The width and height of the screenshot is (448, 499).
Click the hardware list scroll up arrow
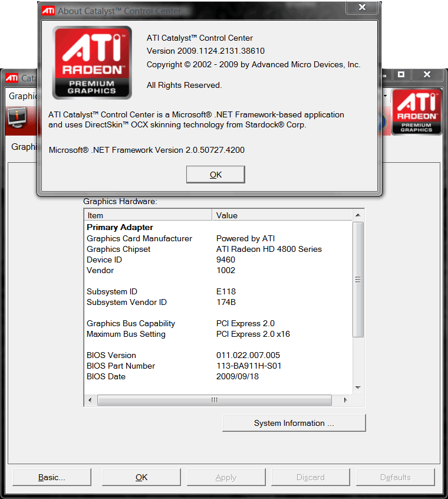[x=358, y=215]
